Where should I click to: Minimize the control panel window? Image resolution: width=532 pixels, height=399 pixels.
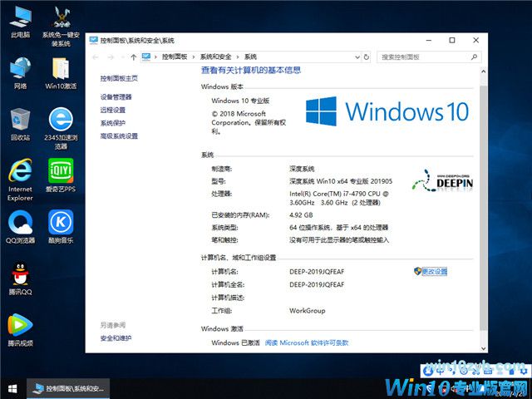pyautogui.click(x=429, y=41)
